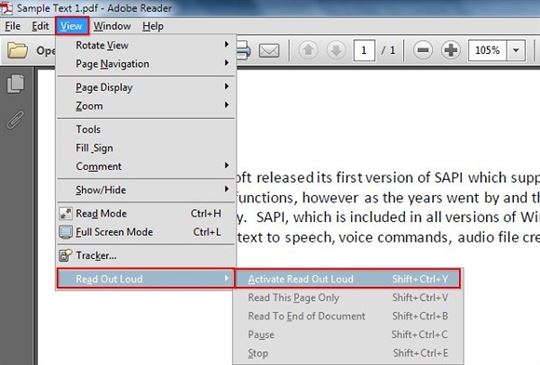Open the attachments paperclip panel
The height and width of the screenshot is (365, 540).
(x=15, y=120)
